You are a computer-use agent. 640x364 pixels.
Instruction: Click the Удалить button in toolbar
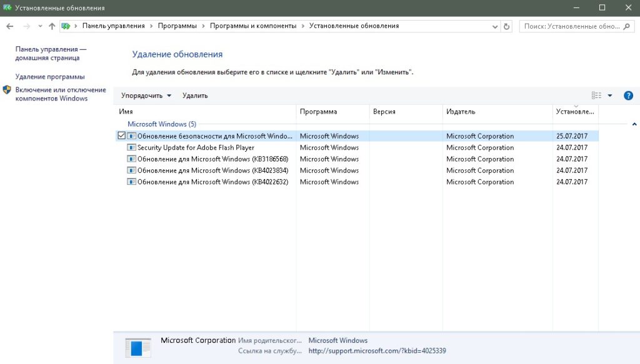click(x=195, y=96)
